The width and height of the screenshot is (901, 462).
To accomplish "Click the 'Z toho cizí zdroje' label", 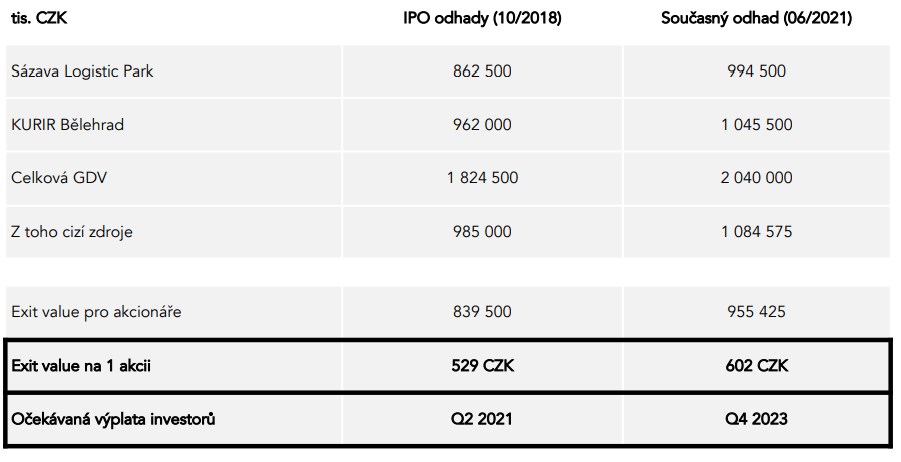I will [x=71, y=232].
